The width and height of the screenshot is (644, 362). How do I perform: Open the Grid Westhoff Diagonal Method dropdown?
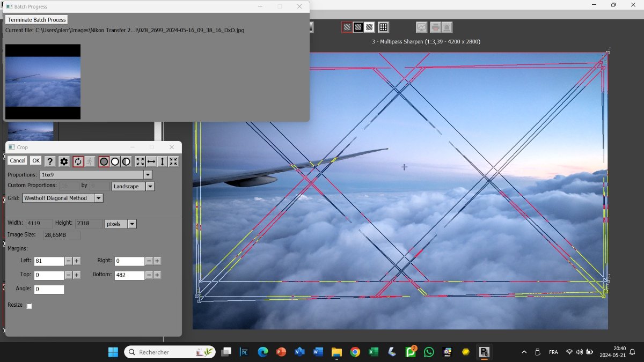pos(98,198)
